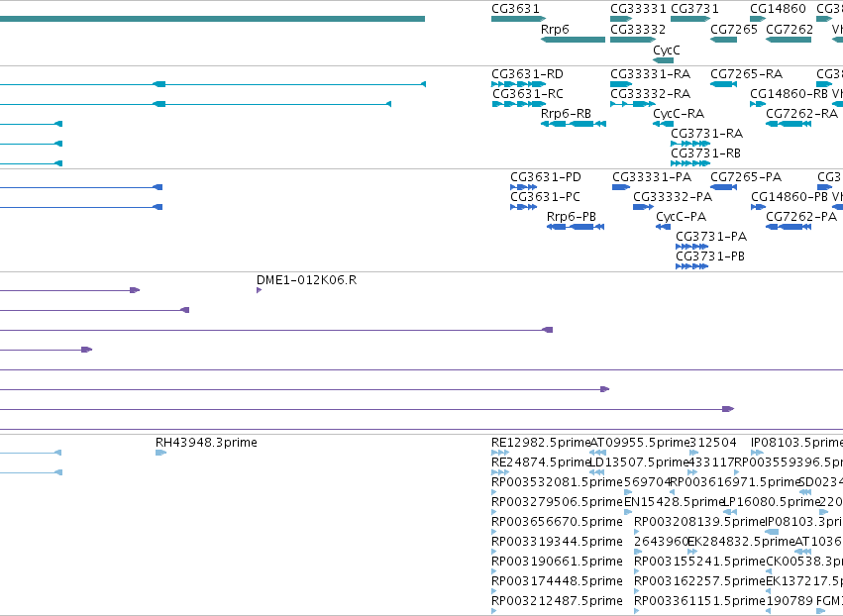This screenshot has height=616, width=843.
Task: Click the CG33331-RA transcript label
Action: click(x=651, y=74)
